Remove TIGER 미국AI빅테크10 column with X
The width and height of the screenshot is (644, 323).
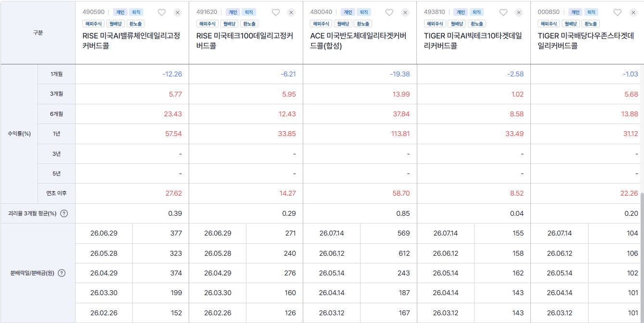tap(519, 12)
